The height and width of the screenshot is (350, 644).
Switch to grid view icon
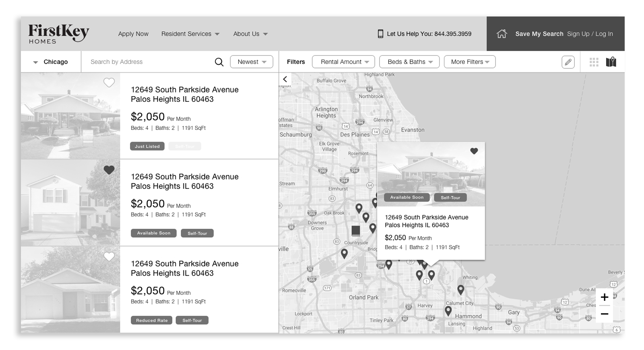(594, 62)
